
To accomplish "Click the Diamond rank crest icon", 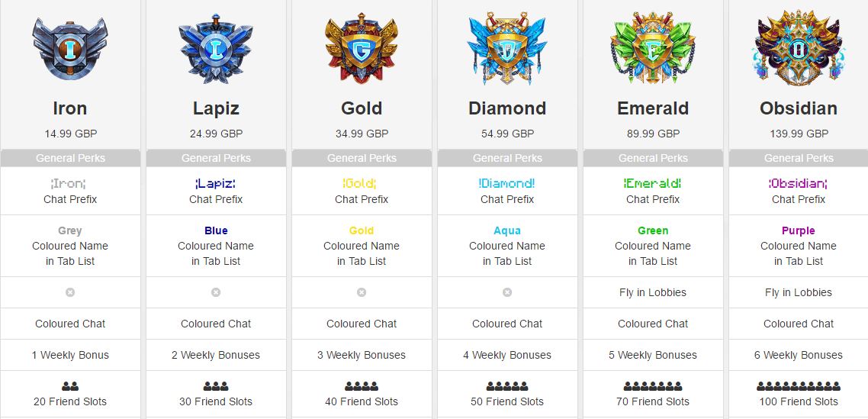I will click(x=507, y=47).
